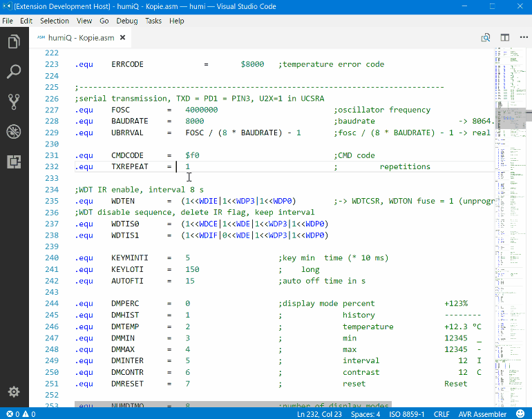Open the Selection menu
Image resolution: width=532 pixels, height=419 pixels.
point(55,21)
